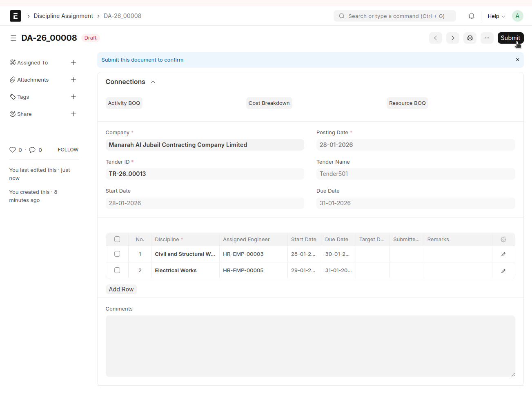
Task: Click Add Row below the table
Action: point(121,289)
